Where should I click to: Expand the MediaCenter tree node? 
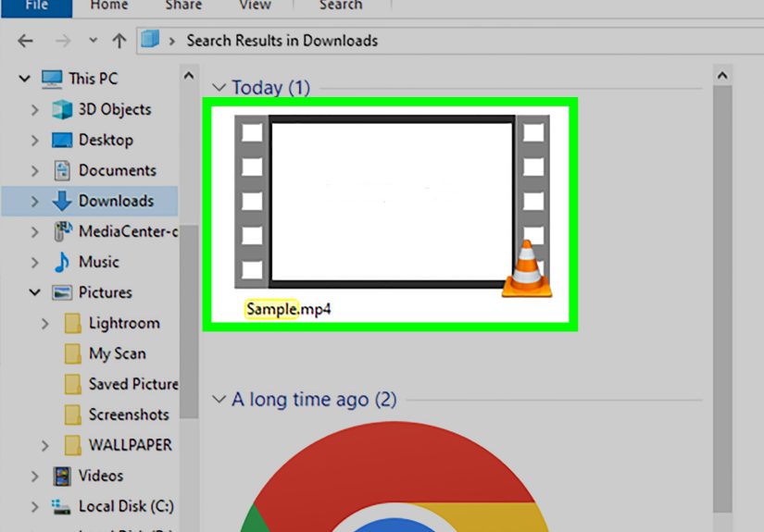click(x=34, y=231)
